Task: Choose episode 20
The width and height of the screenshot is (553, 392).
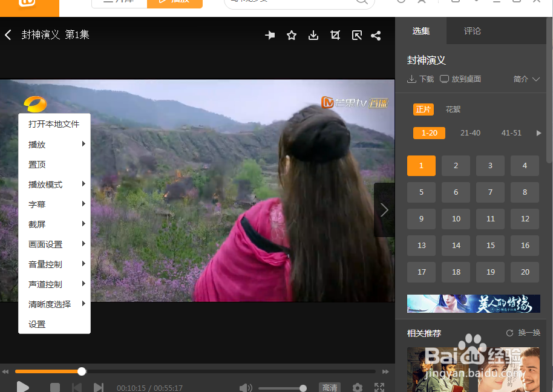Action: pos(525,272)
